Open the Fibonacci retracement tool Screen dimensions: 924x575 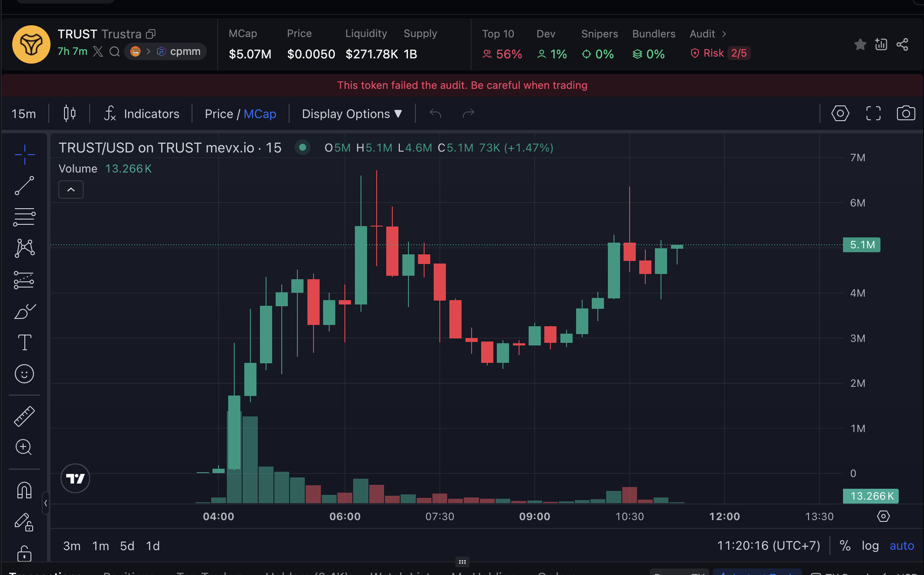click(x=24, y=217)
